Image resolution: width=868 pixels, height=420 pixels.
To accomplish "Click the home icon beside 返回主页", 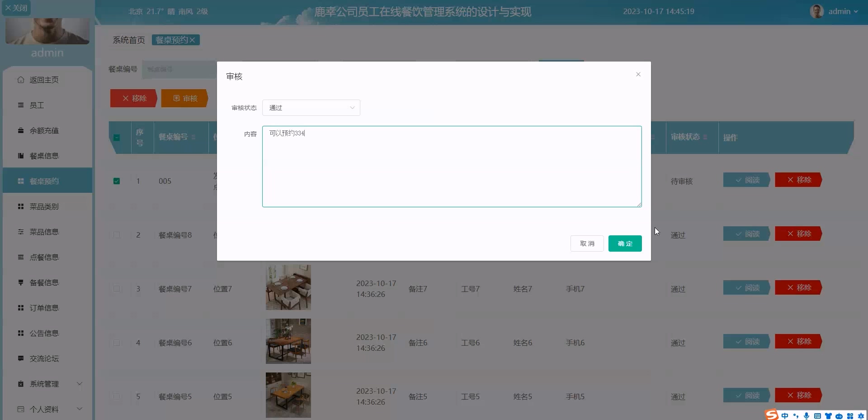I will (x=21, y=80).
